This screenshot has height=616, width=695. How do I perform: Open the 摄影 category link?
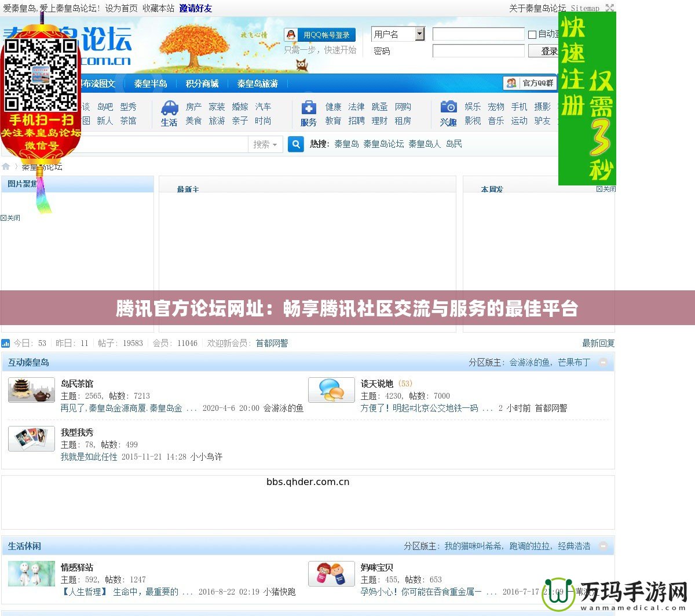coord(542,107)
